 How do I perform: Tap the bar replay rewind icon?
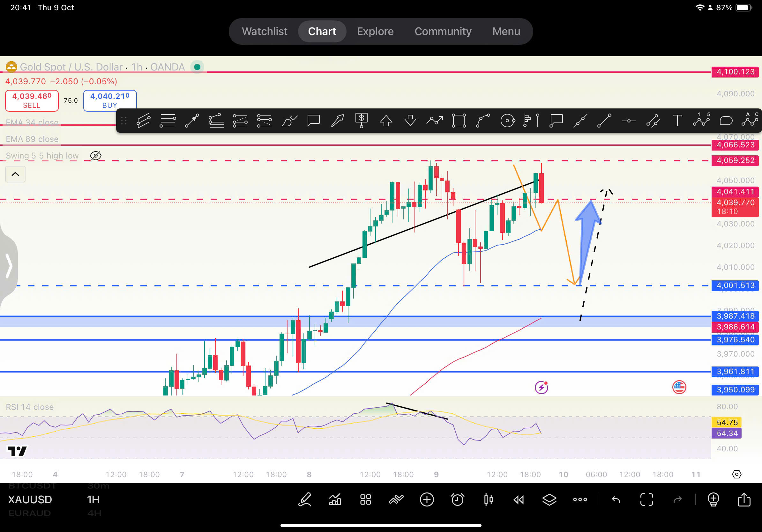coord(519,499)
